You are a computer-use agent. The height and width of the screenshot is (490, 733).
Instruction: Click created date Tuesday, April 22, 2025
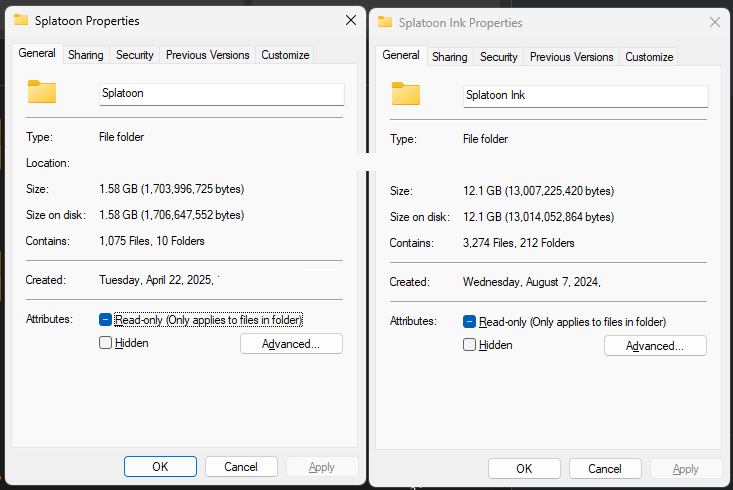tap(156, 280)
